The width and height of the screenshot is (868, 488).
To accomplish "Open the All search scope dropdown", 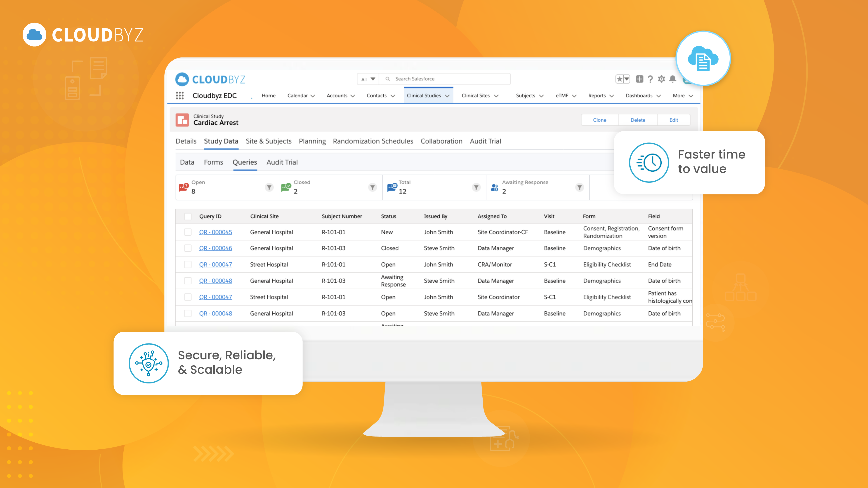I will 368,79.
